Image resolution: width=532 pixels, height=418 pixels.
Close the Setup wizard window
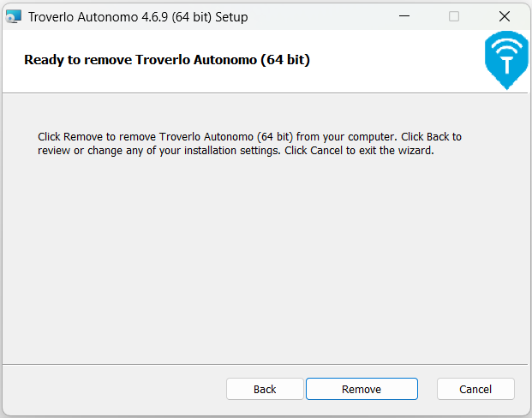point(504,16)
